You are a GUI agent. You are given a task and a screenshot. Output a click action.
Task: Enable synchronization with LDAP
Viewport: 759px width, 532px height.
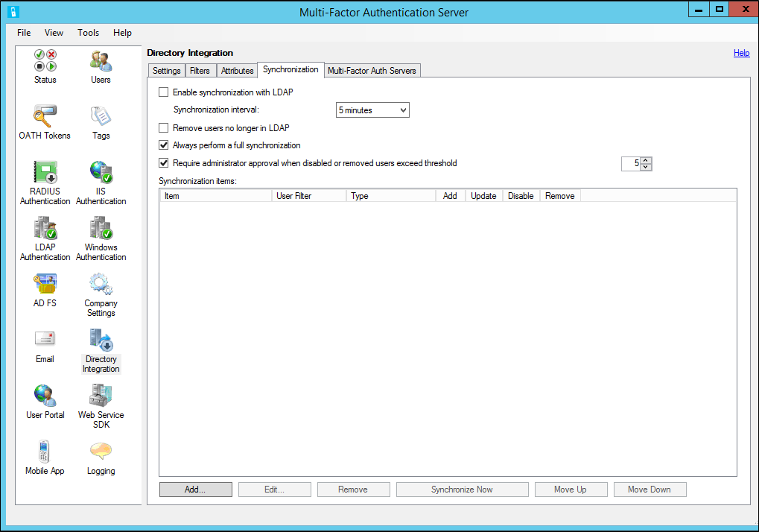(x=162, y=92)
